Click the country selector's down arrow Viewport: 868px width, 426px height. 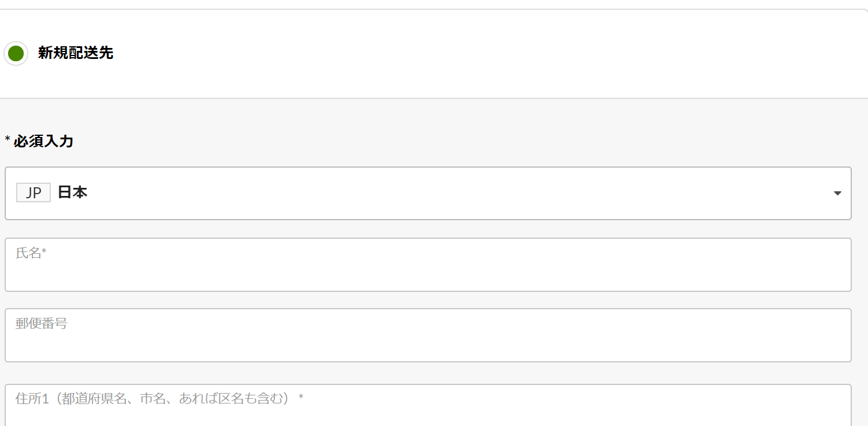[x=837, y=194]
